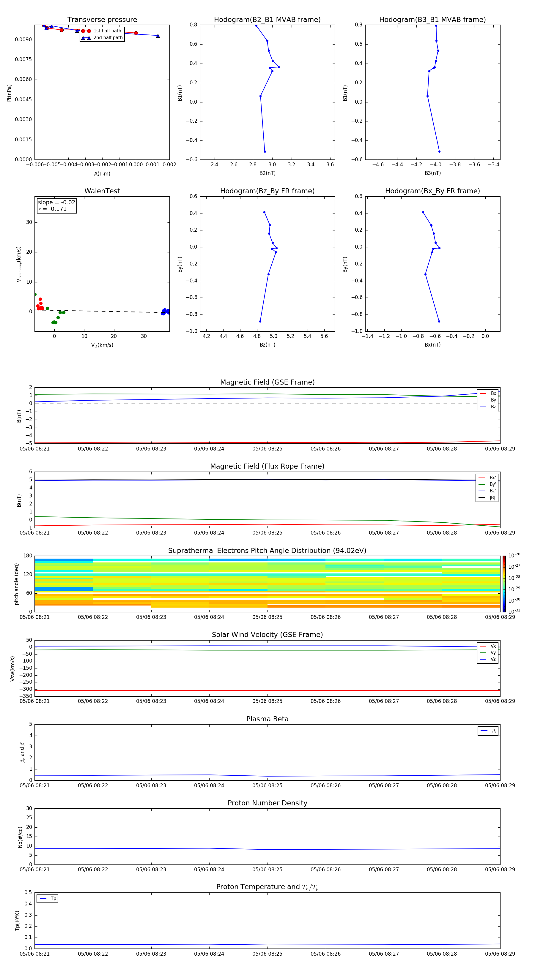Click the "B3(nT)" x-axis label
Screen dimensions: 535x980
click(432, 173)
